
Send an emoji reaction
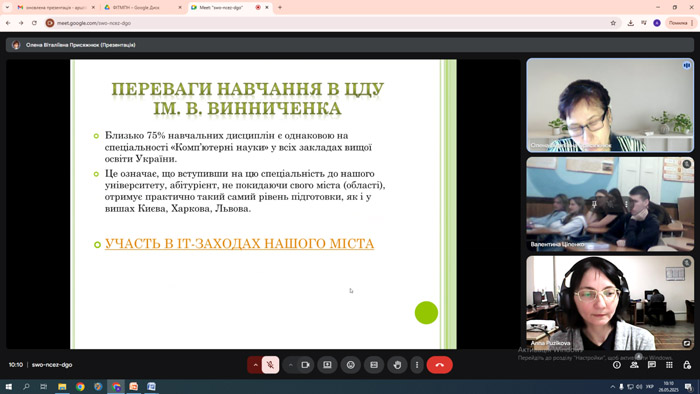350,365
